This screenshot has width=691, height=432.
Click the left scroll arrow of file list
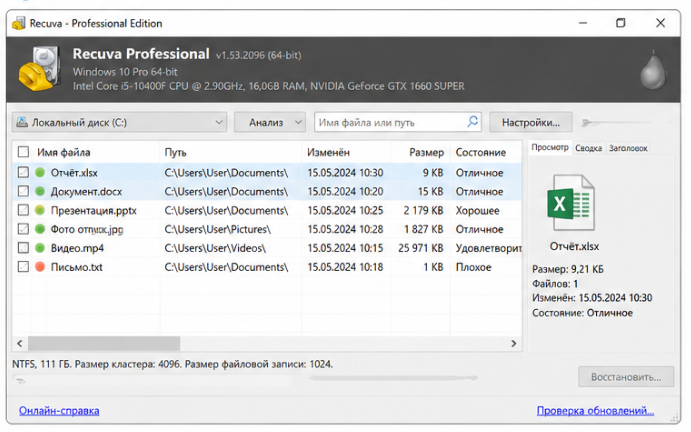(20, 343)
